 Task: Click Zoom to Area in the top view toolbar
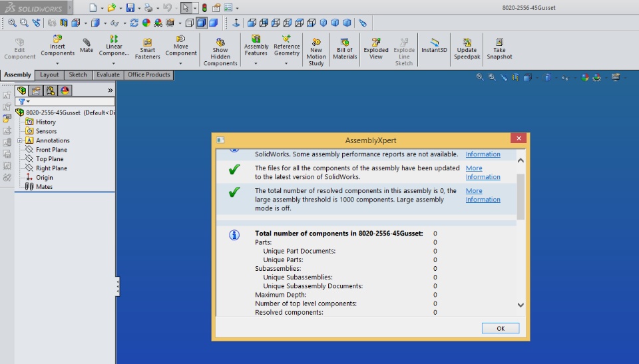pyautogui.click(x=24, y=23)
